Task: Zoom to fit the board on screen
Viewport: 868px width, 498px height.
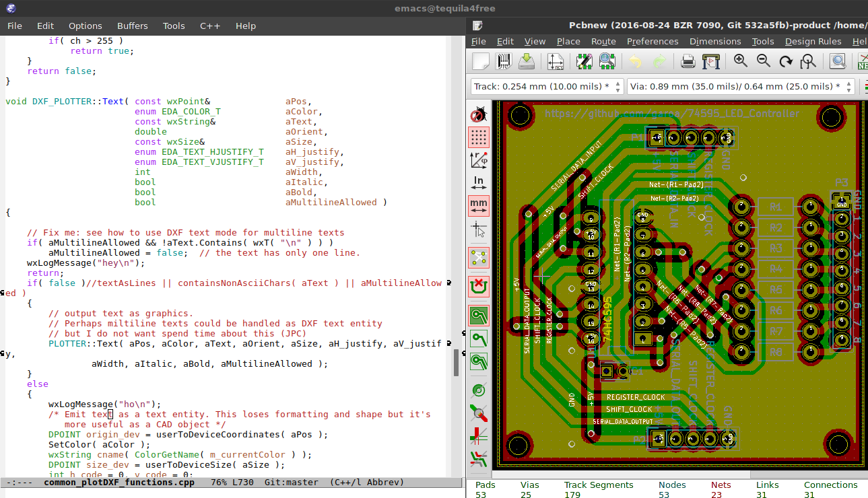Action: (x=808, y=62)
